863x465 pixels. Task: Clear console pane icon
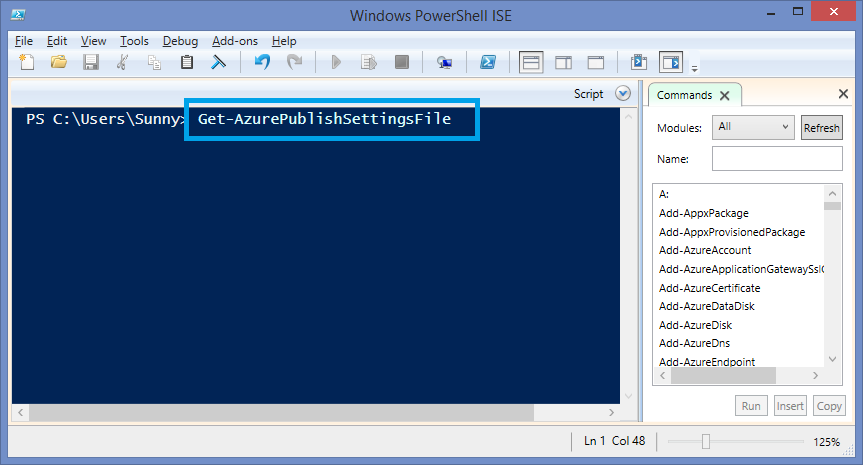click(219, 62)
